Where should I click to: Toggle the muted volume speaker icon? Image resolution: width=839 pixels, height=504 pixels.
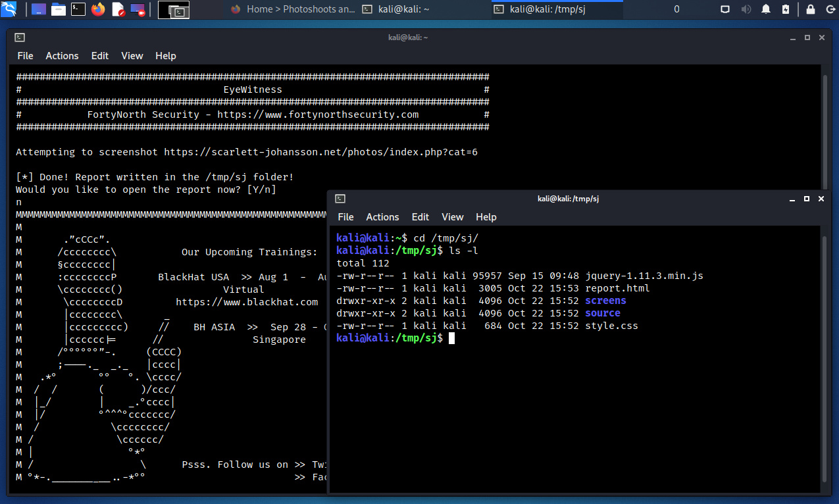point(746,9)
